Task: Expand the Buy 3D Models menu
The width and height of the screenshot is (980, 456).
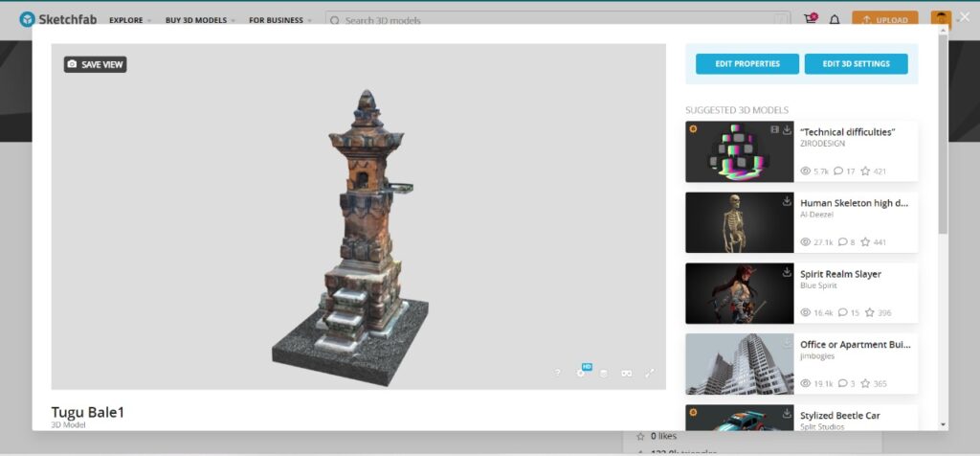Action: (200, 20)
